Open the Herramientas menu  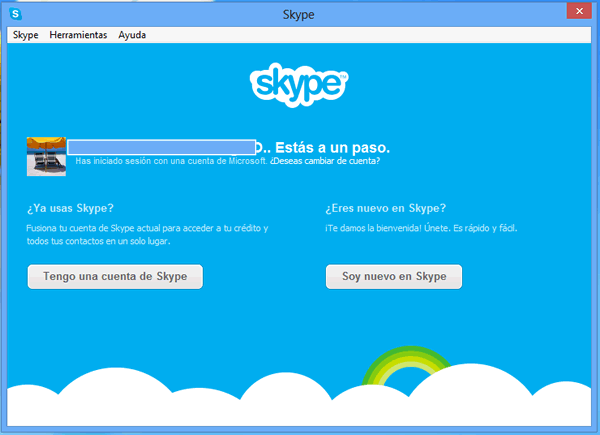(78, 35)
